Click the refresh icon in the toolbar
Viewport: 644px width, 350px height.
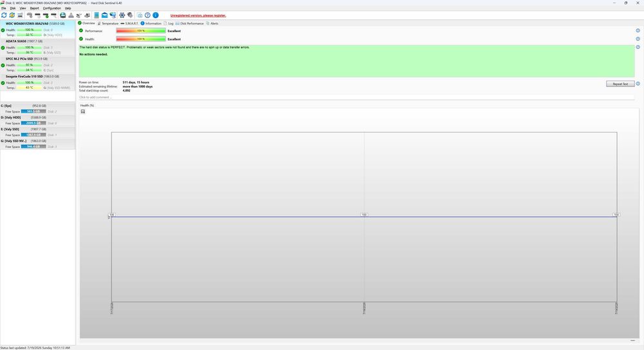[4, 15]
